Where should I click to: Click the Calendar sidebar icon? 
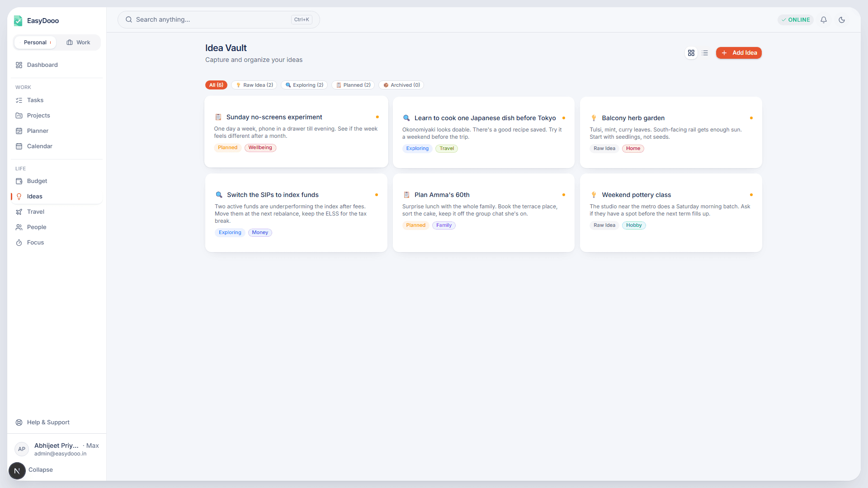19,146
